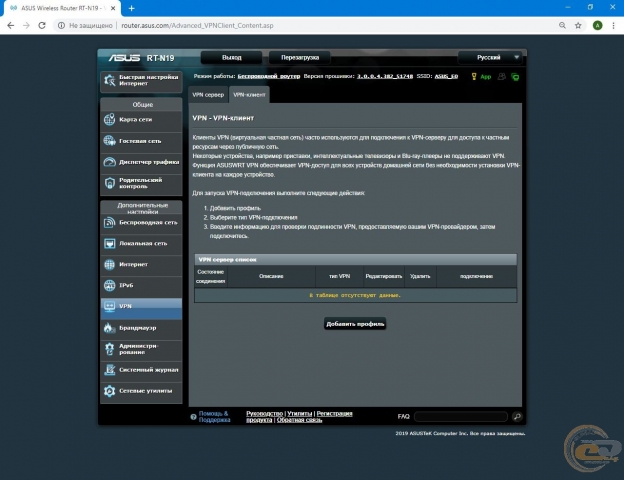Click the Help & Support question icon

tap(193, 417)
